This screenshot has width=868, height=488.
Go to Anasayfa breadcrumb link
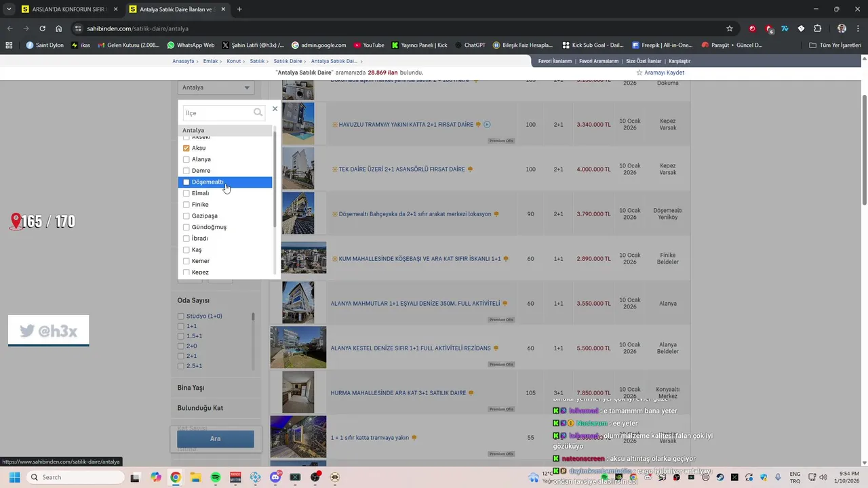pyautogui.click(x=183, y=61)
